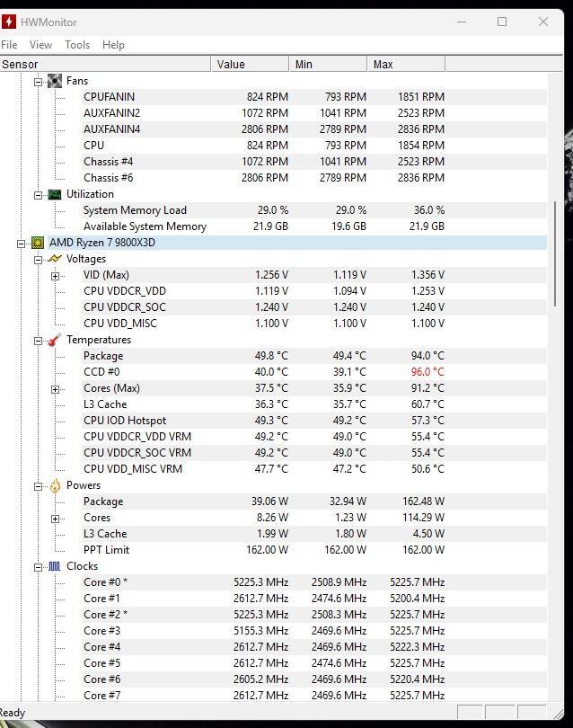
Task: Close the HWMonitor window
Action: pyautogui.click(x=543, y=22)
